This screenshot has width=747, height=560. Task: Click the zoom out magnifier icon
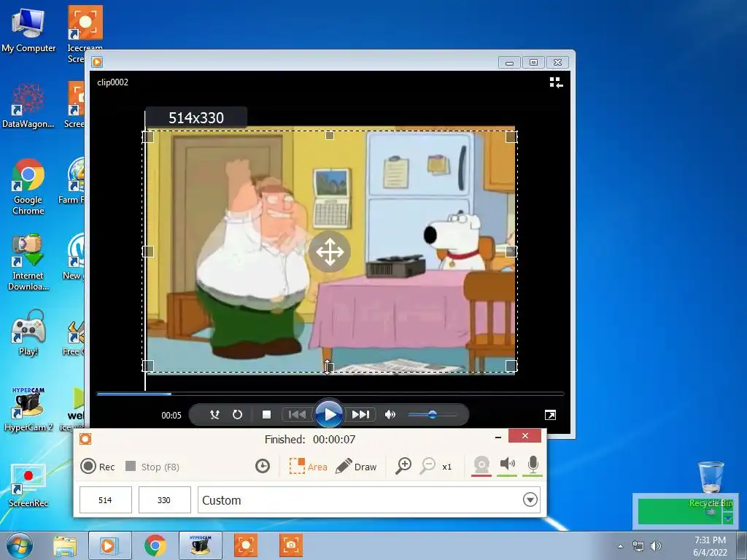click(x=427, y=466)
